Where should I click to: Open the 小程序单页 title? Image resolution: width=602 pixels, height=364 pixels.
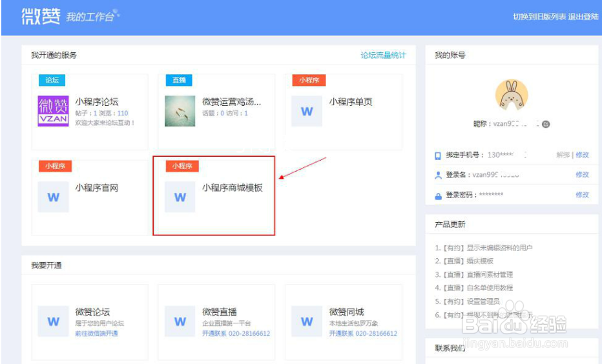click(x=351, y=101)
